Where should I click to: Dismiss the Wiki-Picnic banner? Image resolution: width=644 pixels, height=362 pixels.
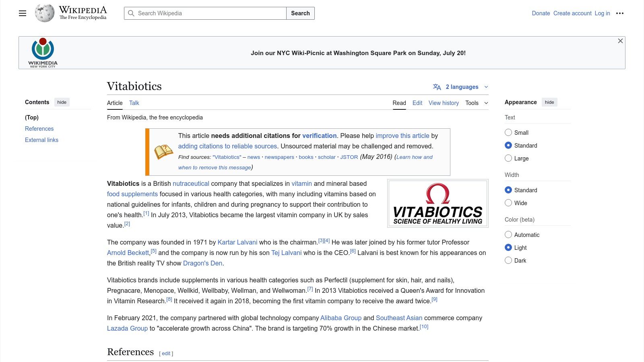click(620, 41)
